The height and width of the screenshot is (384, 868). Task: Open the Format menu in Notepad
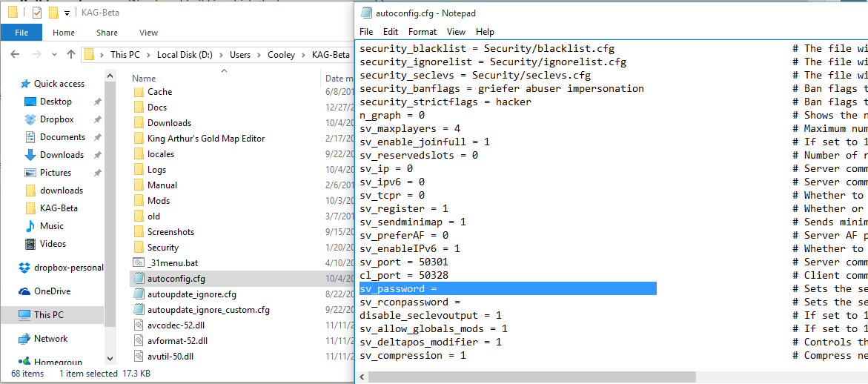(x=422, y=32)
